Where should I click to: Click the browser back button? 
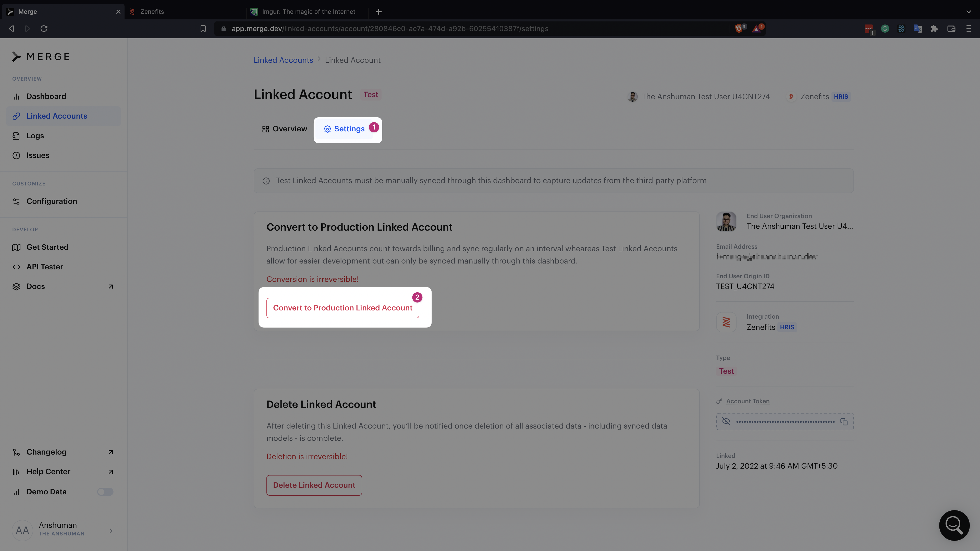tap(11, 29)
